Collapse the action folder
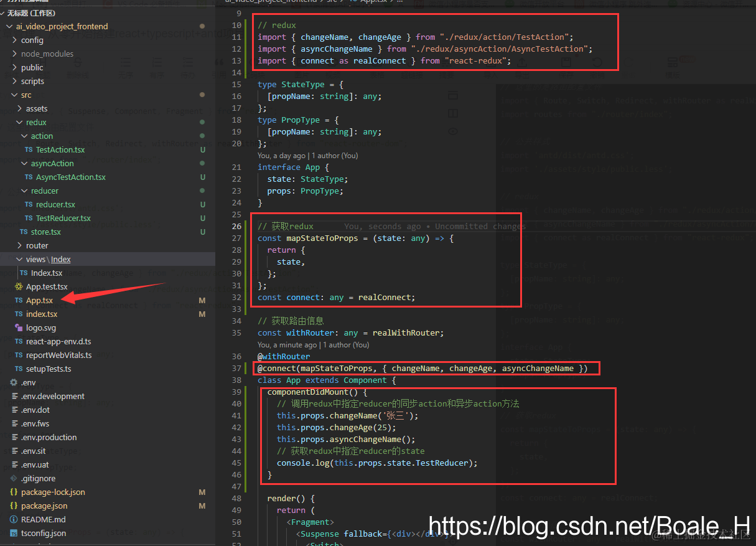This screenshot has width=756, height=546. coord(25,136)
